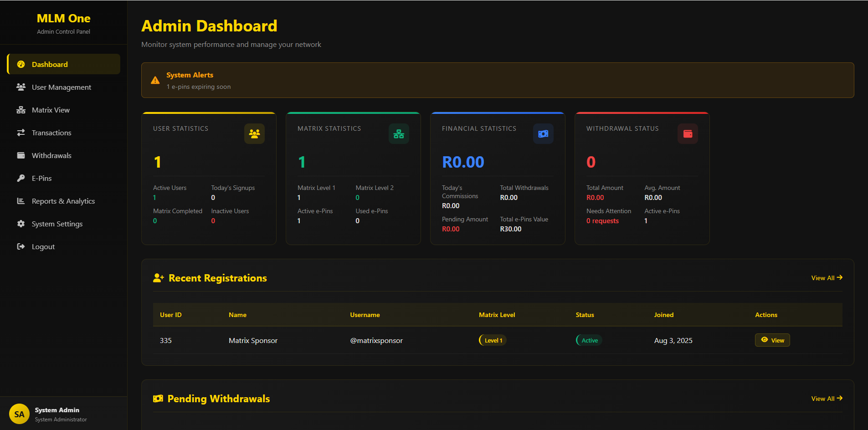
Task: Click the System Settings gear icon
Action: click(x=21, y=224)
